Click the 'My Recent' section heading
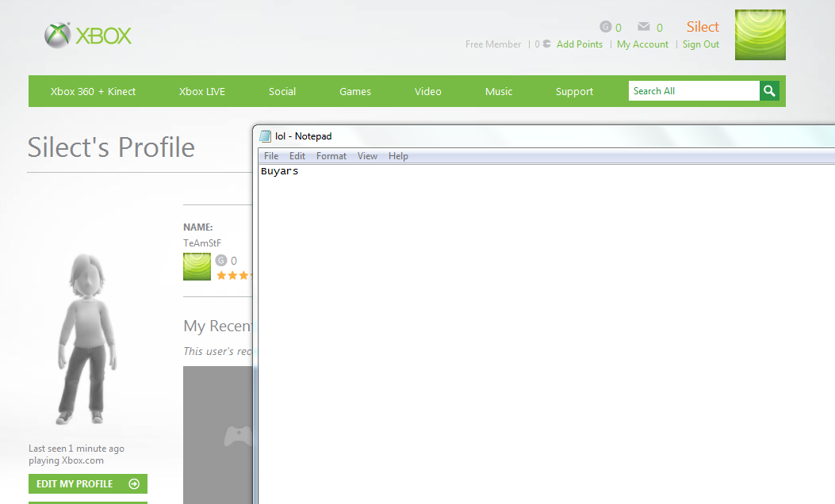Image resolution: width=835 pixels, height=504 pixels. [x=218, y=326]
